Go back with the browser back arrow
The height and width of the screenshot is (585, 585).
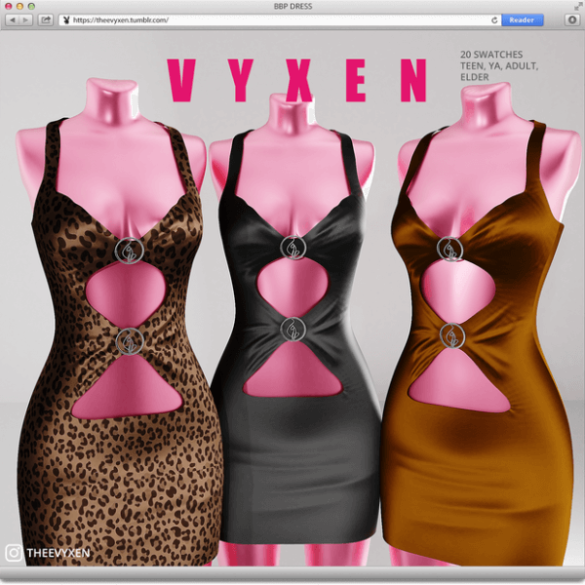pos(12,20)
